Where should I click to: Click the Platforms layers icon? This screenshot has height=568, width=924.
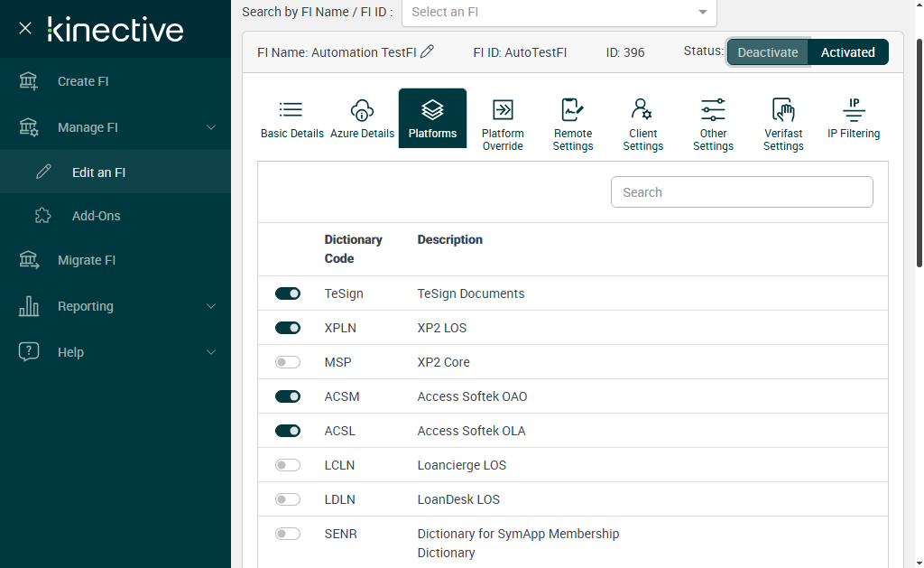tap(432, 109)
